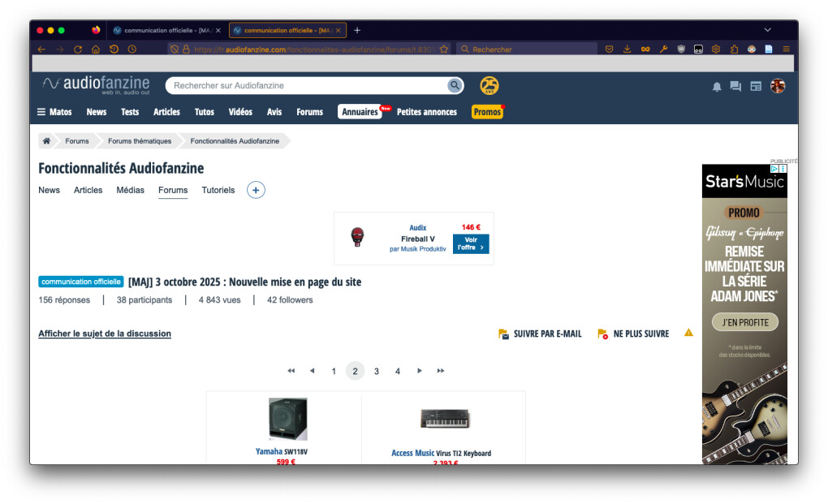This screenshot has height=504, width=828.
Task: Open a new browser tab
Action: [x=357, y=30]
